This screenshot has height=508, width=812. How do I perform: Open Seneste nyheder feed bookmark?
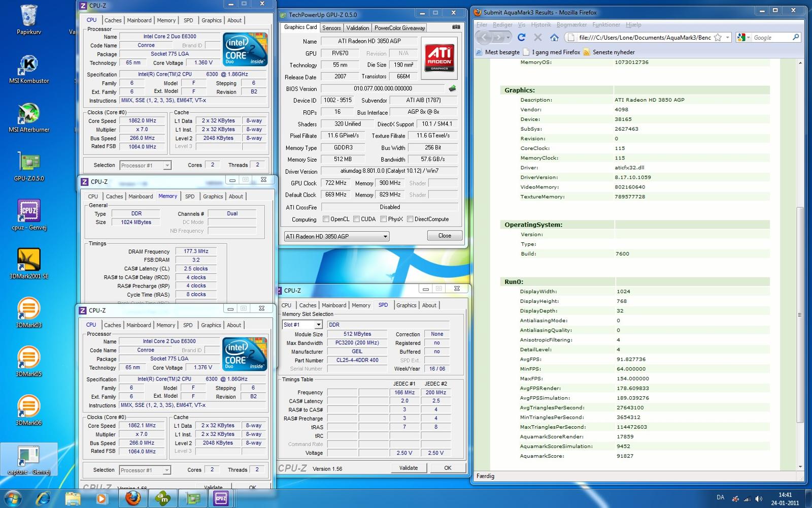point(609,52)
